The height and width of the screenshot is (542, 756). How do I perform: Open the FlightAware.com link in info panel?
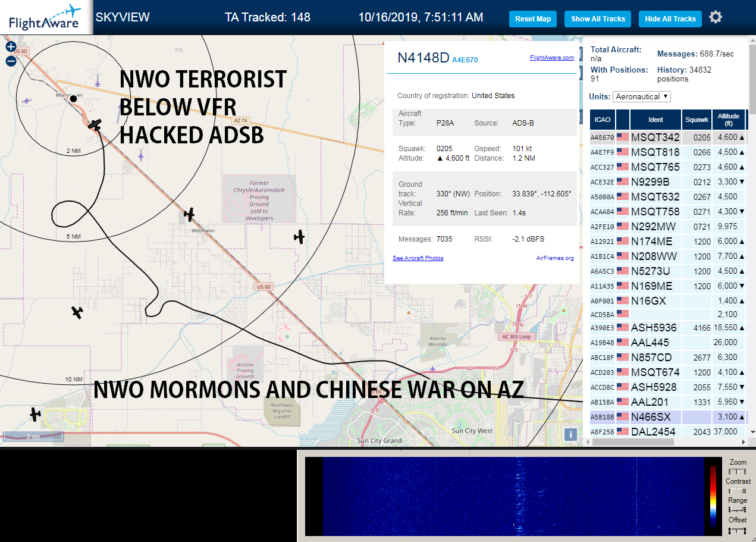pyautogui.click(x=551, y=58)
